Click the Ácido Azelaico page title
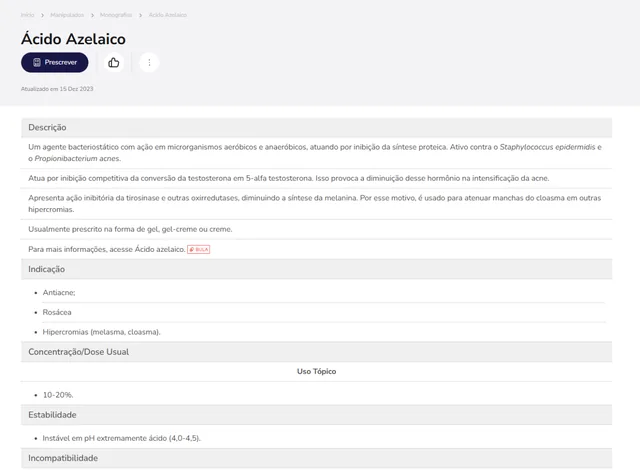Image resolution: width=640 pixels, height=471 pixels. tap(73, 39)
